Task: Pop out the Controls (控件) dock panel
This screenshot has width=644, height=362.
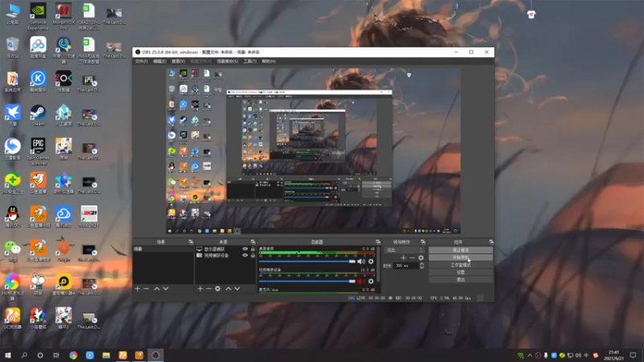Action: [491, 242]
